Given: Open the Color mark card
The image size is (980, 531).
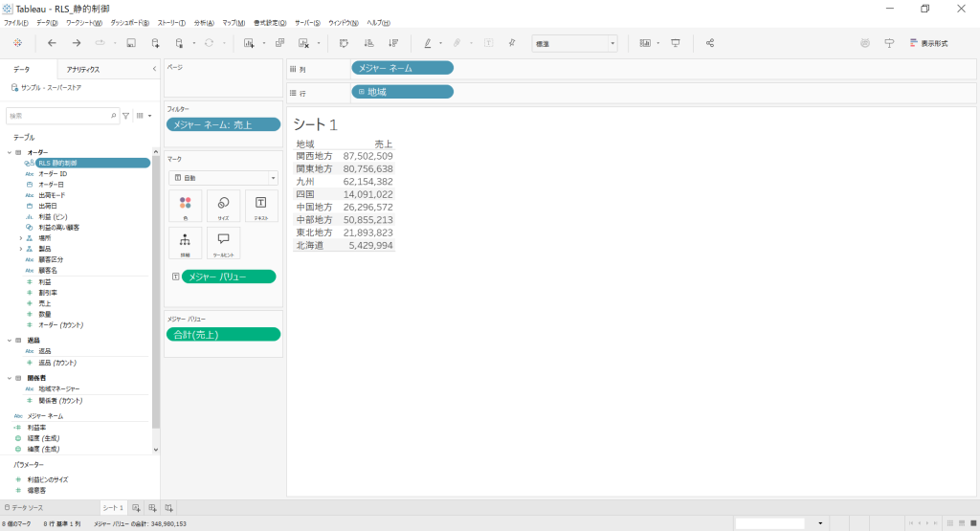Looking at the screenshot, I should [185, 206].
